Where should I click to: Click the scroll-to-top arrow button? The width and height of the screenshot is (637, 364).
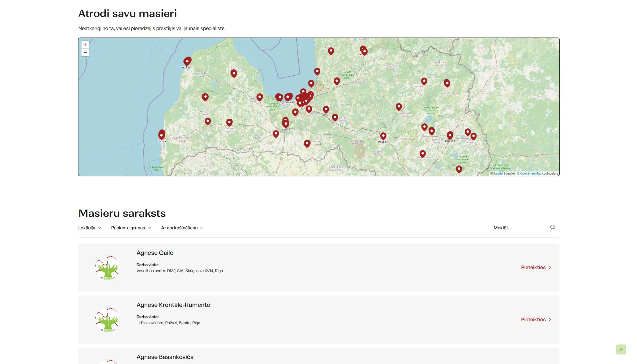coord(621,349)
